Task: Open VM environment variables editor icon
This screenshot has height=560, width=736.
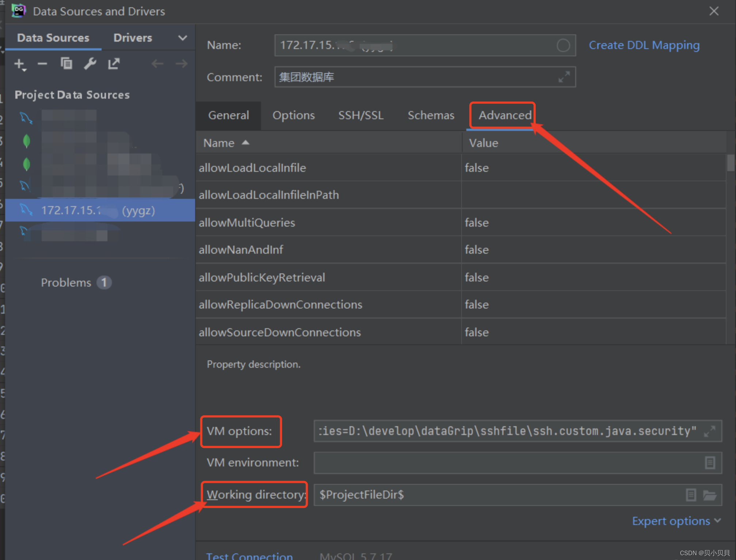Action: [709, 463]
